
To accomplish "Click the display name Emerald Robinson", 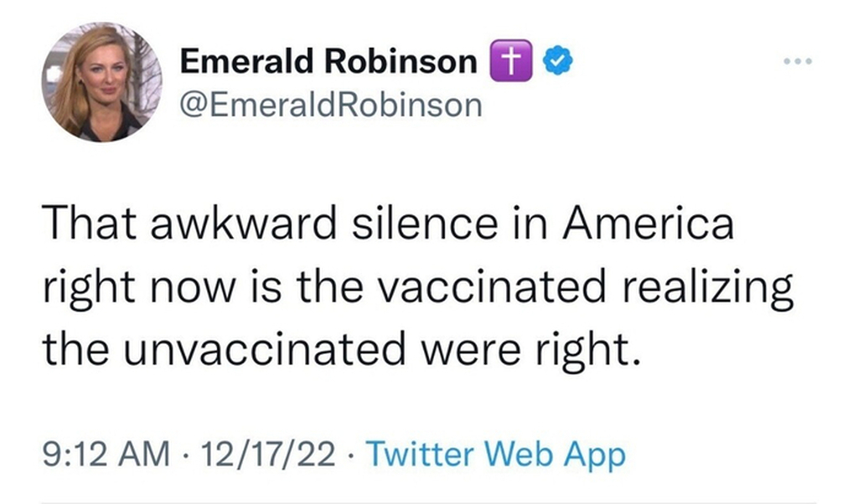I will click(329, 62).
